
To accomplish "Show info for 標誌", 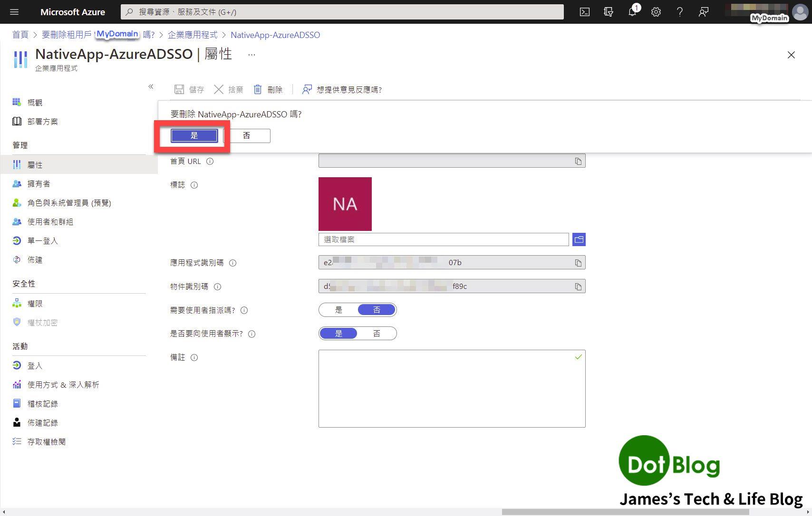I will [x=194, y=185].
